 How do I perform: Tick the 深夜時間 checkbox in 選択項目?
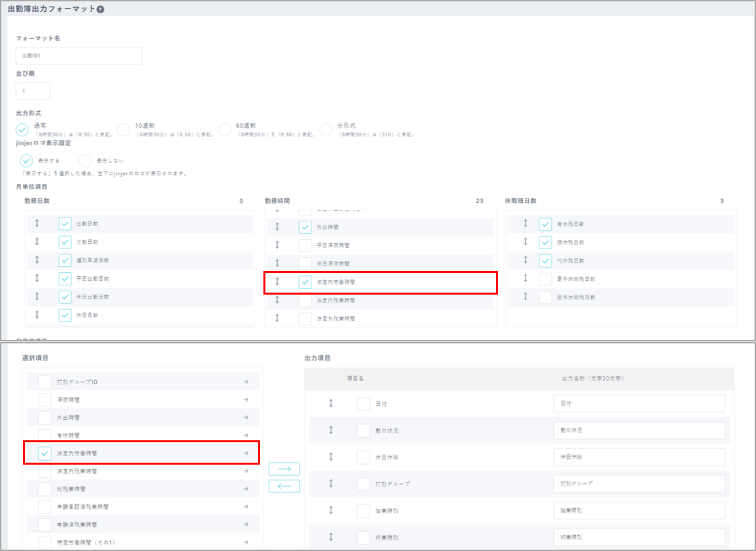coord(45,399)
